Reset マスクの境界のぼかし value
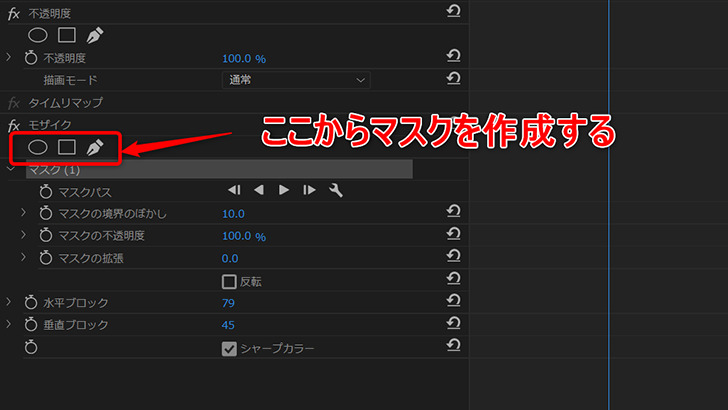The width and height of the screenshot is (728, 410). click(453, 211)
